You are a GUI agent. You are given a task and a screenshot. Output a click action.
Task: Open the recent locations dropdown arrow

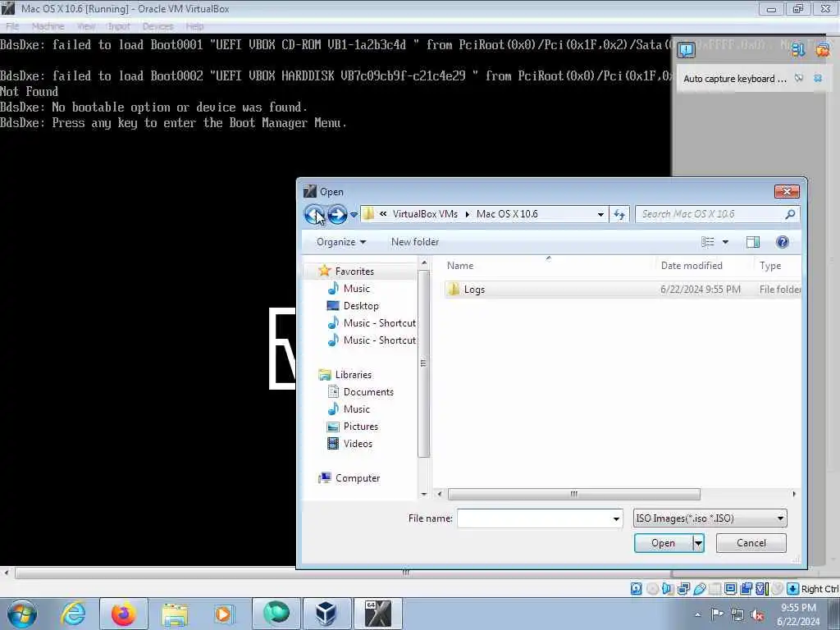point(354,215)
